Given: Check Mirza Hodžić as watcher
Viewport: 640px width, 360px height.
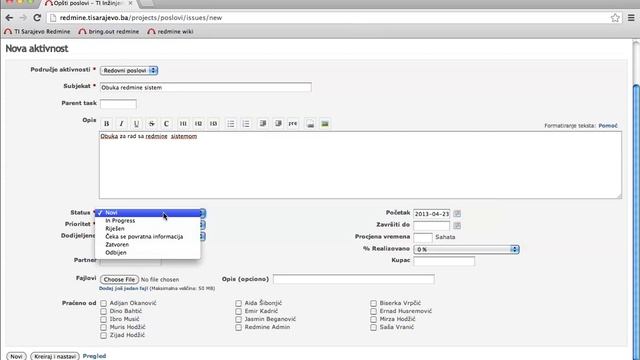Looking at the screenshot, I should [x=373, y=319].
